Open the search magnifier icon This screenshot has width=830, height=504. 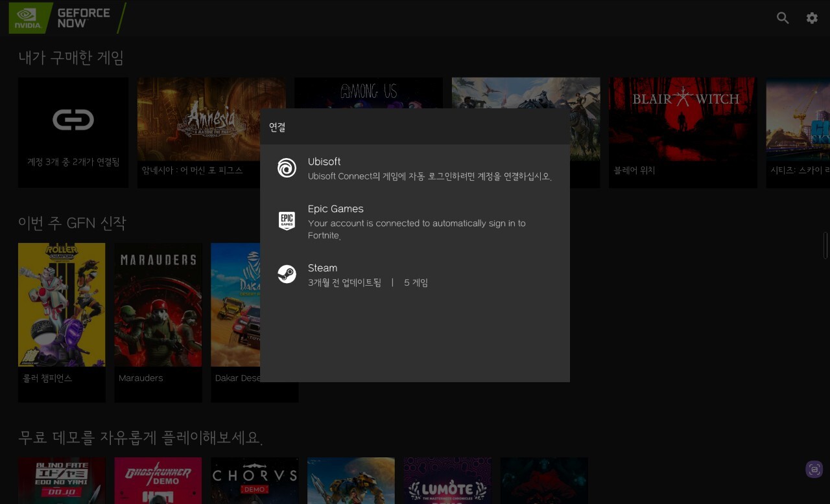(x=783, y=18)
